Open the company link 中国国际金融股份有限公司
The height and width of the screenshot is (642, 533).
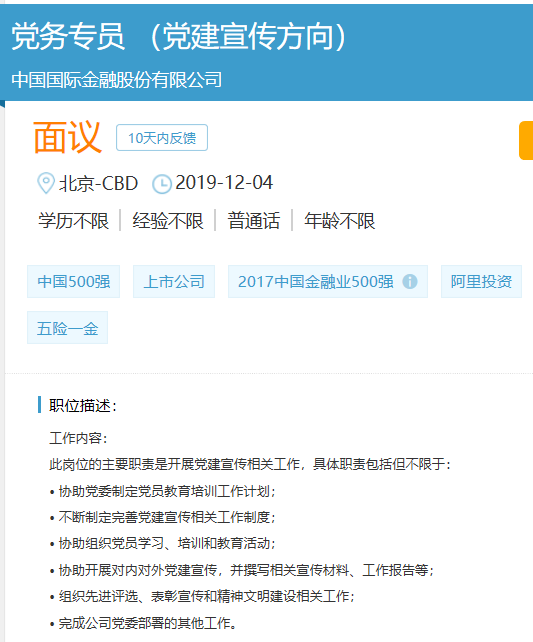point(117,79)
